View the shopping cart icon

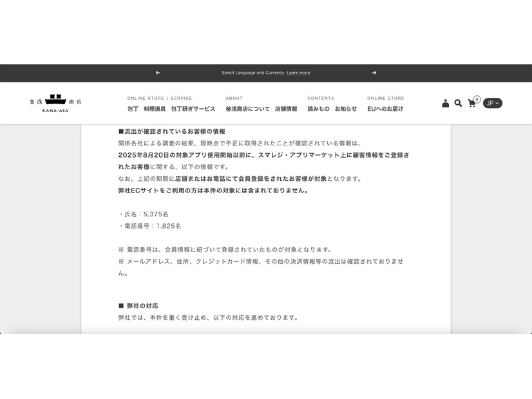pos(472,104)
